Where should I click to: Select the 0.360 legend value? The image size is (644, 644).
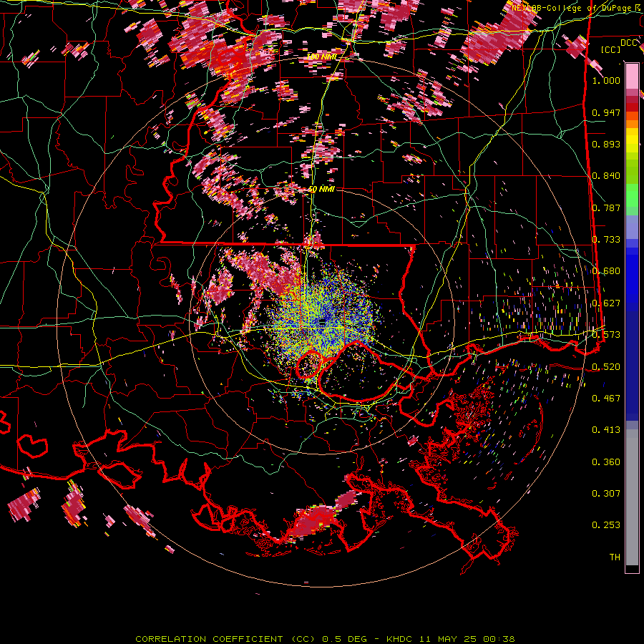[606, 462]
